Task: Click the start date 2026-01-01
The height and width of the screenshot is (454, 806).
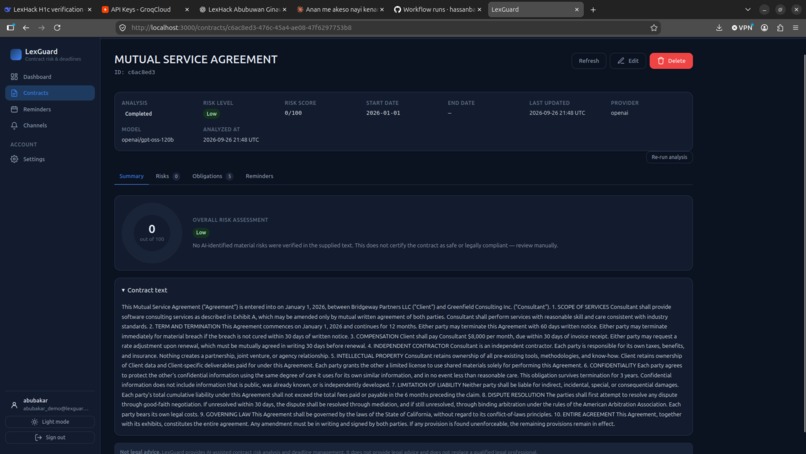Action: [x=383, y=113]
